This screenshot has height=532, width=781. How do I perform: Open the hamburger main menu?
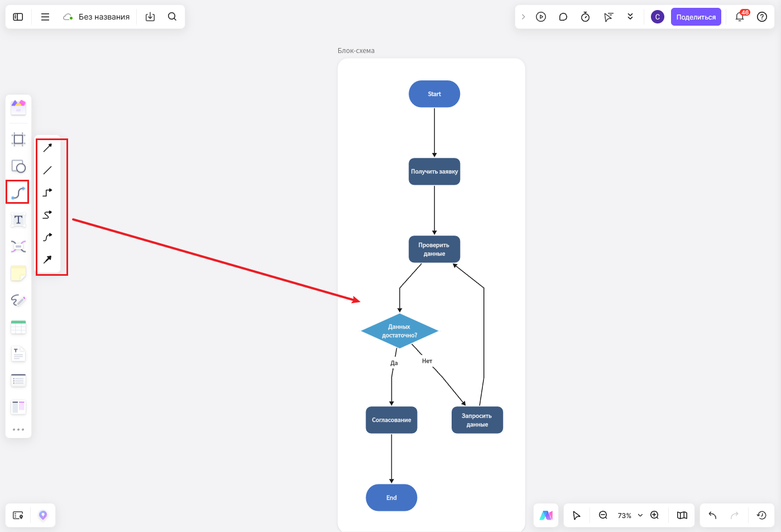45,17
